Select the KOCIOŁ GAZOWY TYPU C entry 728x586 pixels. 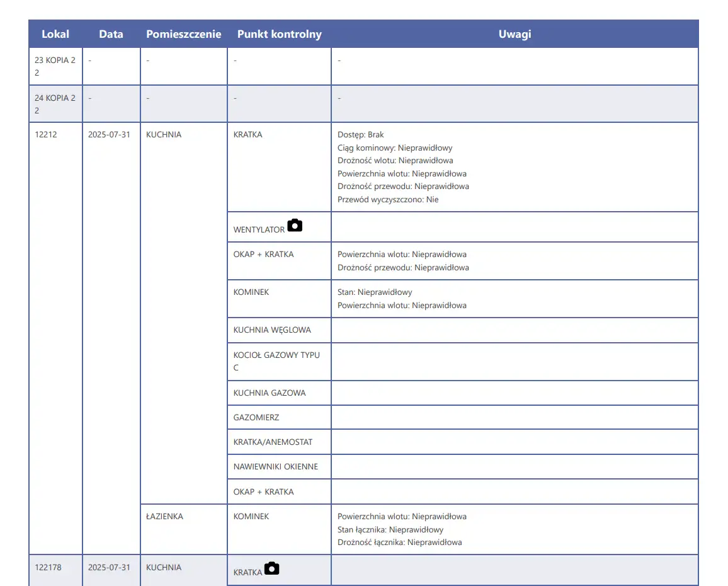coord(276,361)
